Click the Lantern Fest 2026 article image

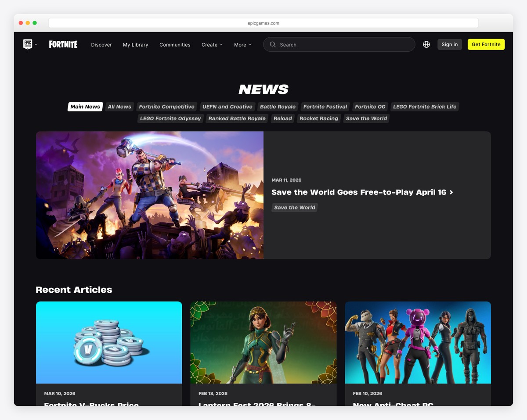click(263, 342)
